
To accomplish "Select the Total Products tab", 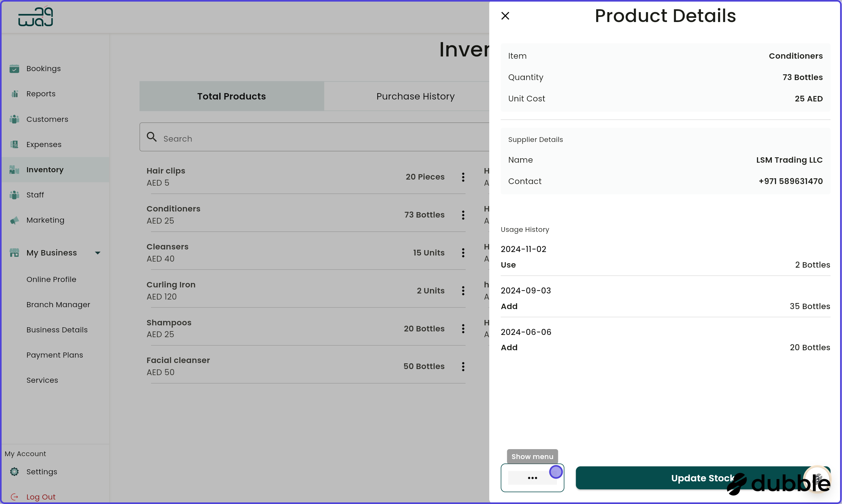I will point(231,96).
